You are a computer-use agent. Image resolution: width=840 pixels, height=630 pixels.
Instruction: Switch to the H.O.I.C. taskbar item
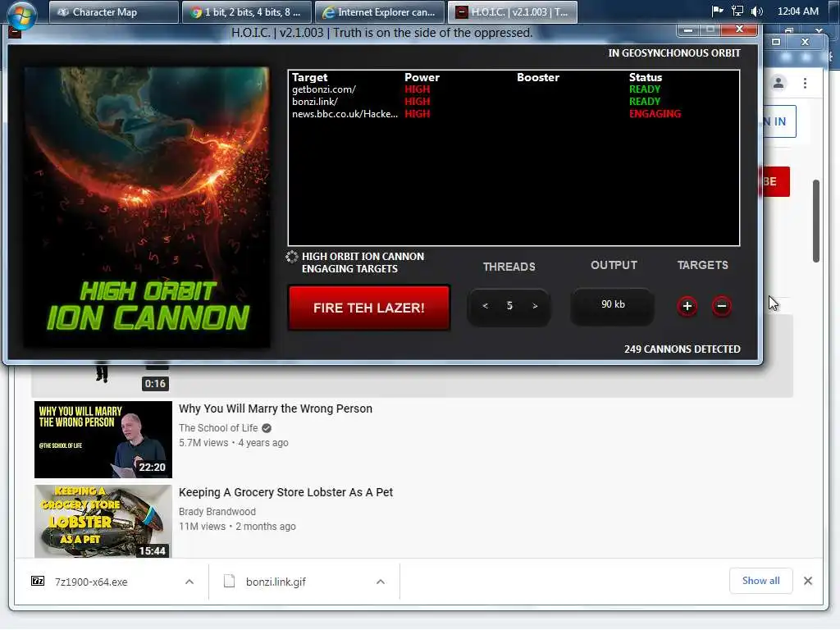(512, 11)
